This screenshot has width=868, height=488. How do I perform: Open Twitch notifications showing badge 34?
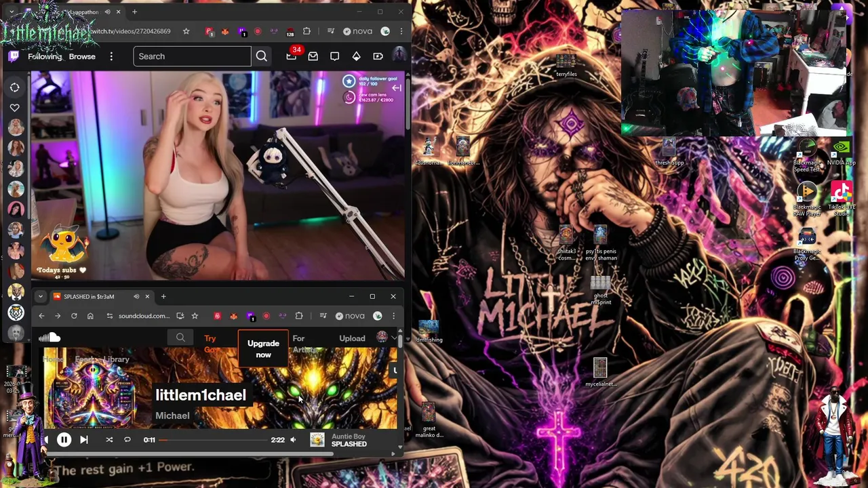[292, 56]
